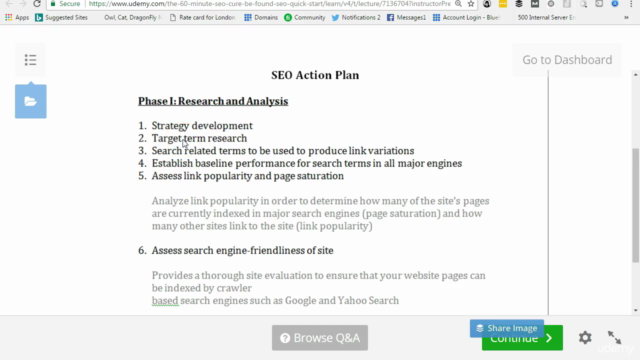This screenshot has height=360, width=640.
Task: Open the Domains bookmark
Action: pyautogui.click(x=261, y=18)
